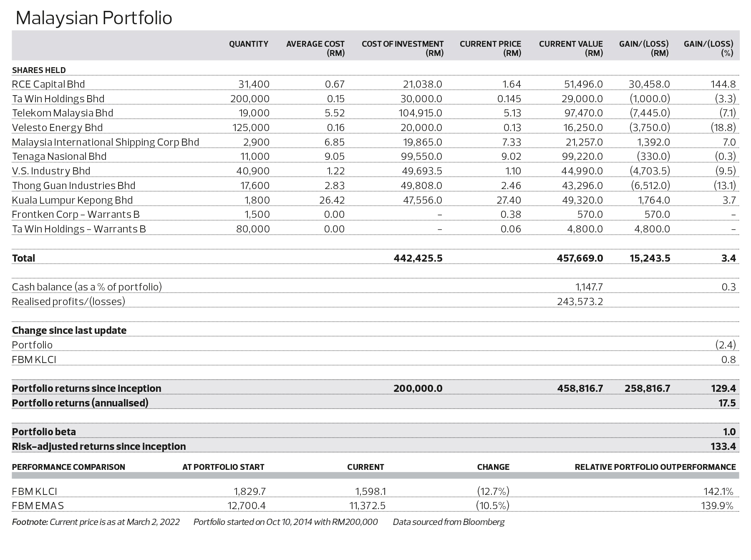Select RCE Capital gain percent 144.8

(x=723, y=84)
